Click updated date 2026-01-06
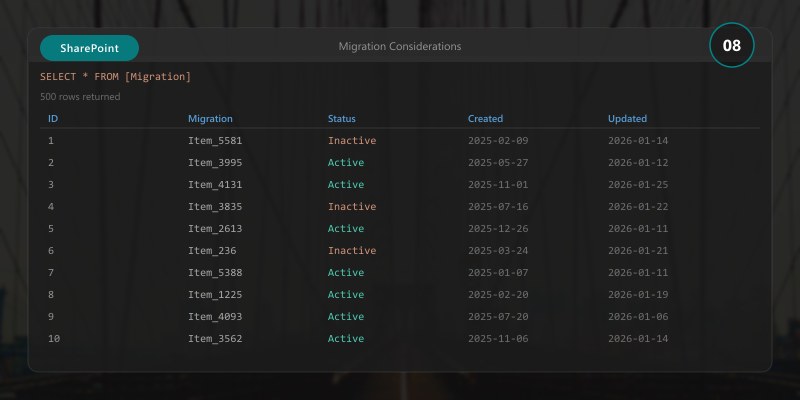Screen dimensions: 800x400 [x=638, y=316]
